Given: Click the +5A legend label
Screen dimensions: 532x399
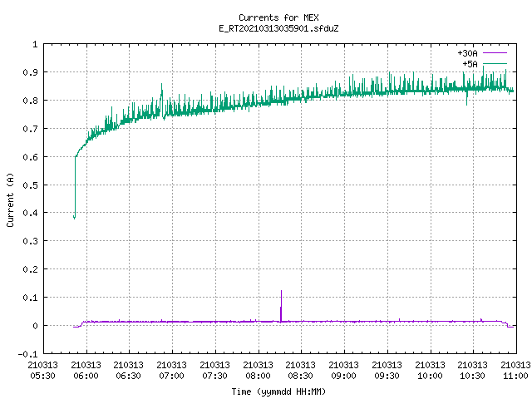Looking at the screenshot, I should pyautogui.click(x=470, y=64).
